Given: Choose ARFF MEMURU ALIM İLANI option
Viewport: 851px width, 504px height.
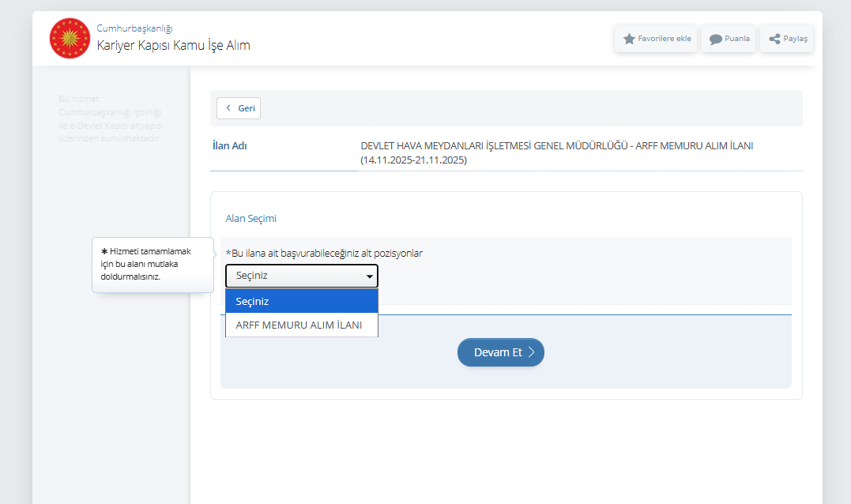Looking at the screenshot, I should [299, 325].
